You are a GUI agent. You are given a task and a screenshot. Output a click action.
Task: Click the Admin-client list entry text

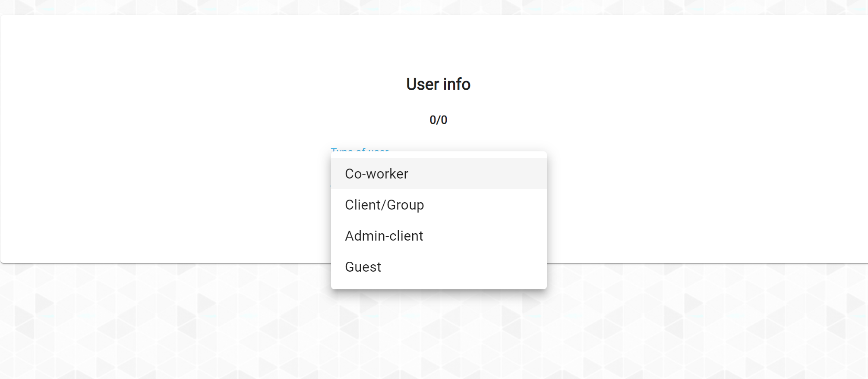(x=384, y=236)
